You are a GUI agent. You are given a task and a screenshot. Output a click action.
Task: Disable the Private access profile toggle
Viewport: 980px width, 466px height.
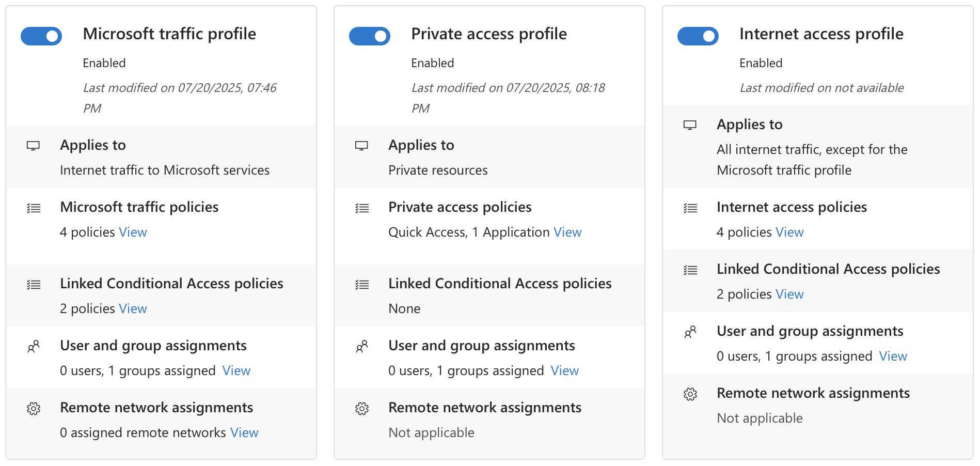tap(370, 36)
